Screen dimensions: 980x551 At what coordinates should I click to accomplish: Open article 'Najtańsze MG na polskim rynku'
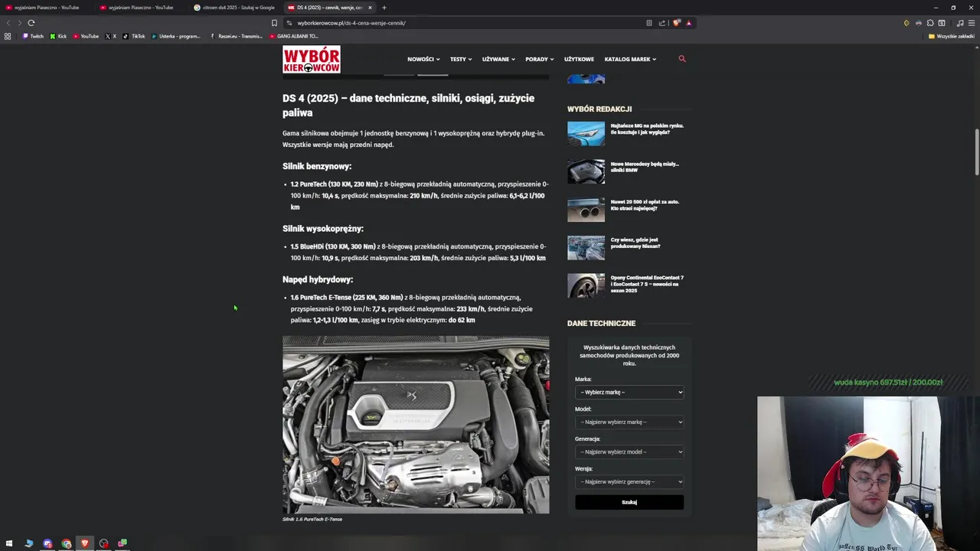(x=647, y=129)
